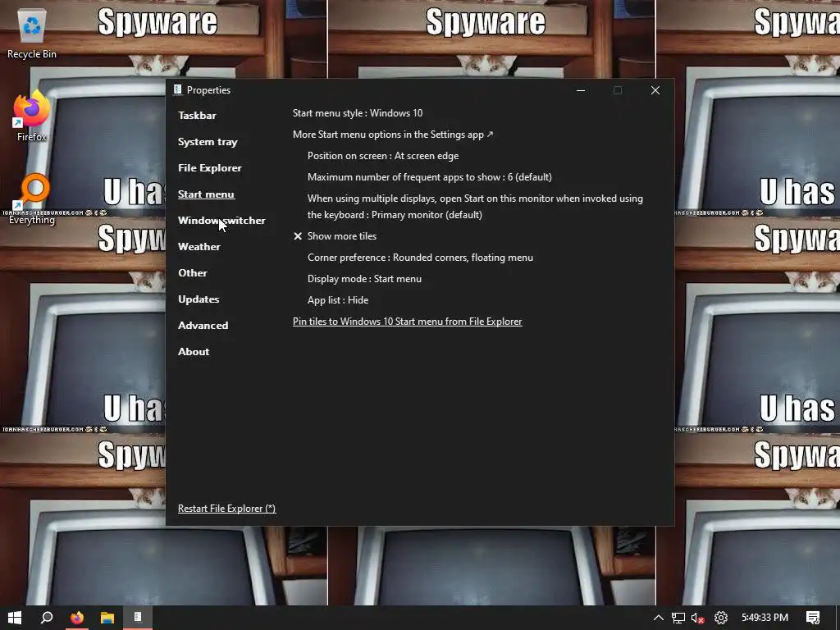This screenshot has height=630, width=840.
Task: Change App list Hide setting
Action: tap(338, 300)
